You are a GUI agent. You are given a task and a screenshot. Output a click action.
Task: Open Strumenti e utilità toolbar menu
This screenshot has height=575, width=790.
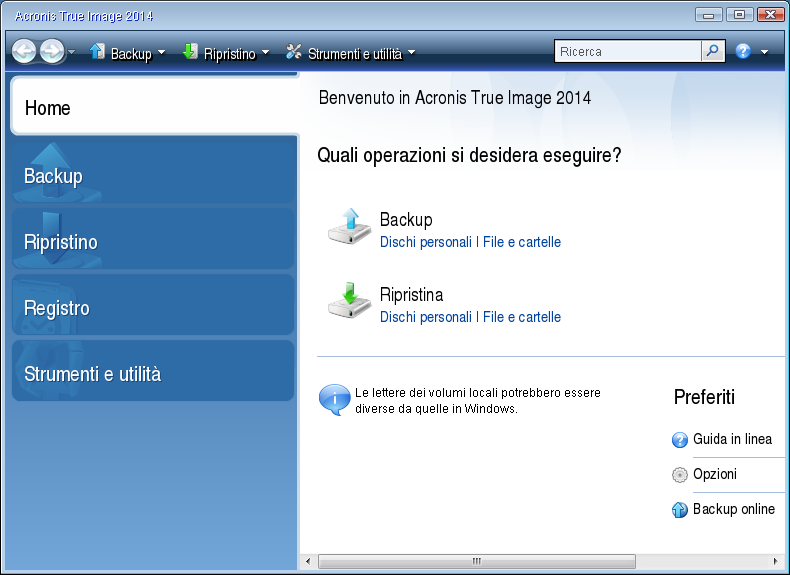click(355, 53)
